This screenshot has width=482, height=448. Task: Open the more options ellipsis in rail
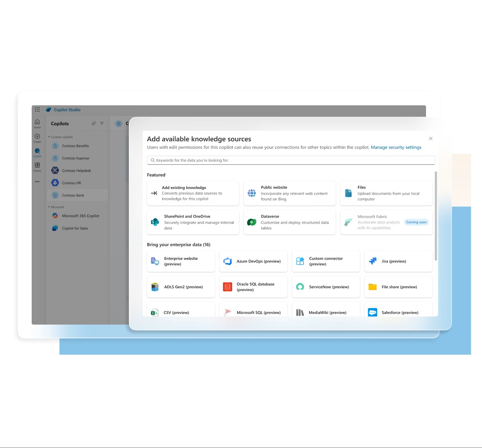[37, 181]
